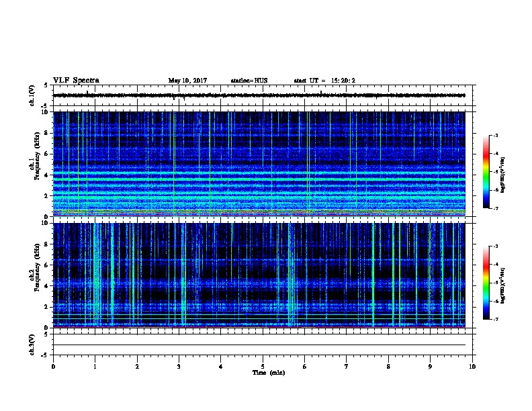
Task: Click the time axis tick label "5"
Action: [x=263, y=367]
